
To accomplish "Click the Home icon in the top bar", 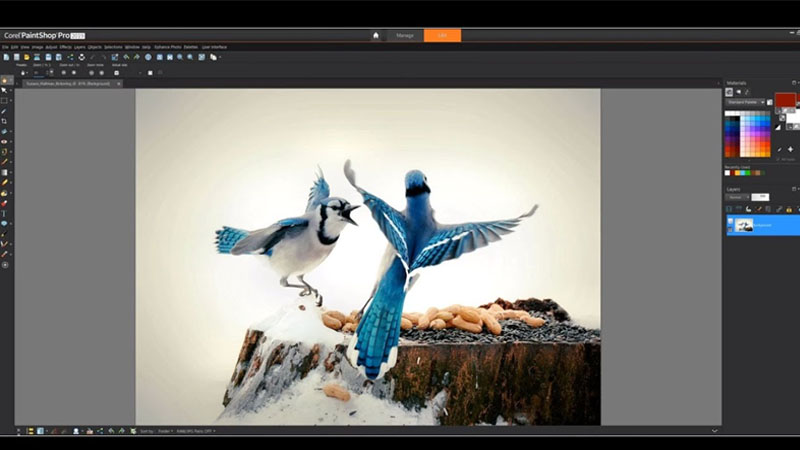I will (x=376, y=35).
